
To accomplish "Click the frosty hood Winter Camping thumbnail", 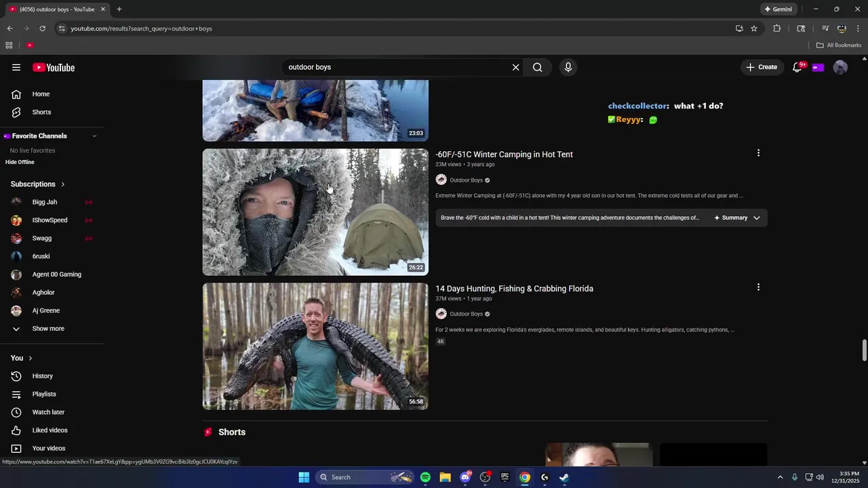I will pos(315,212).
